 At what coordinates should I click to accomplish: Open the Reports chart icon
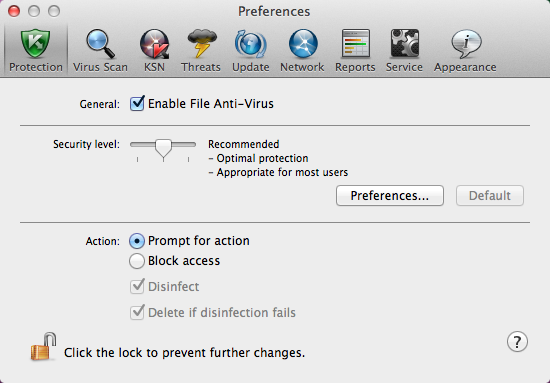[x=356, y=43]
